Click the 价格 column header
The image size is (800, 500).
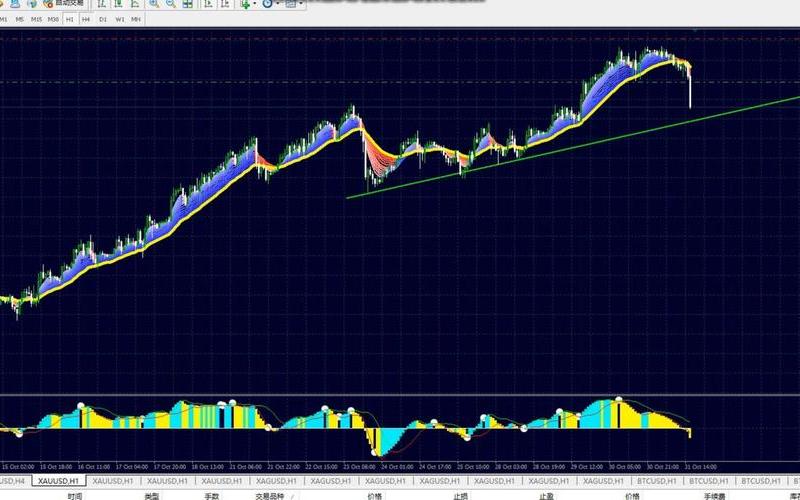pyautogui.click(x=374, y=495)
